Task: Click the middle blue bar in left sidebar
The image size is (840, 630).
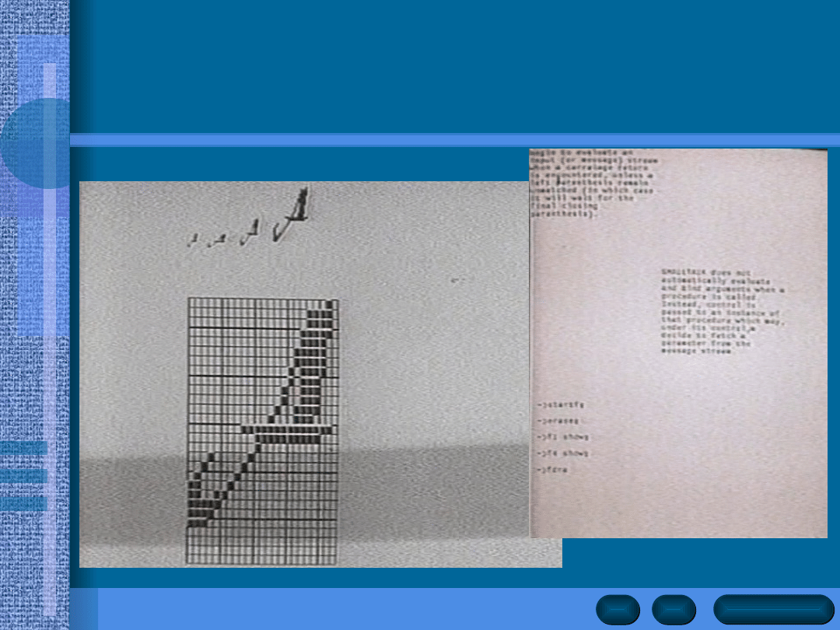Action: 23,476
